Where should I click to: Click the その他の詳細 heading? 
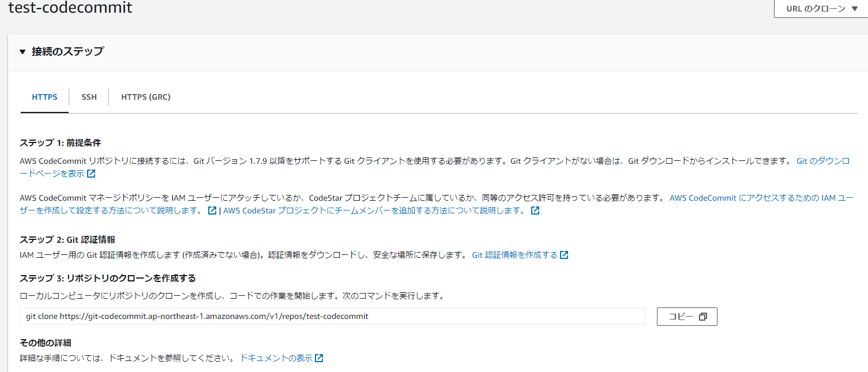[x=46, y=343]
